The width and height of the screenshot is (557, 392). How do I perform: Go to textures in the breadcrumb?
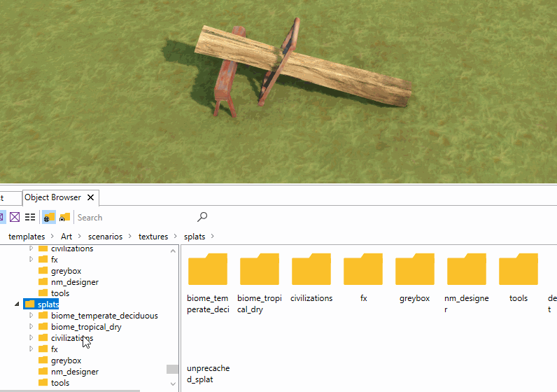[x=153, y=237]
